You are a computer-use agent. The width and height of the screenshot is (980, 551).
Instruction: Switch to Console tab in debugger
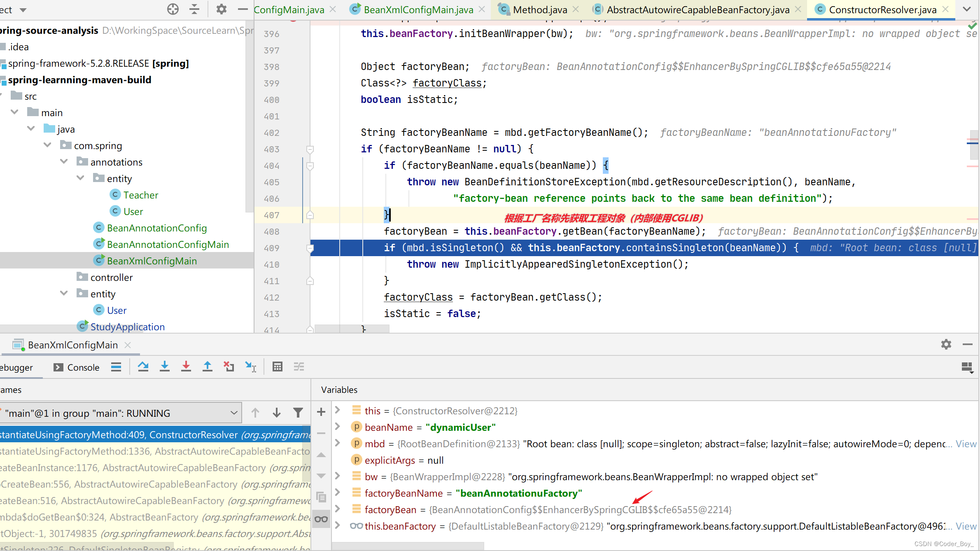[x=77, y=367]
